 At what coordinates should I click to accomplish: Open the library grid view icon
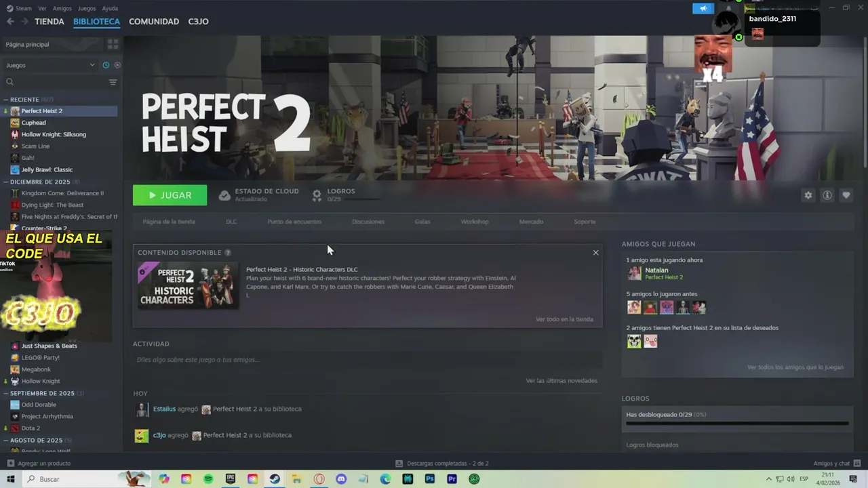[113, 44]
